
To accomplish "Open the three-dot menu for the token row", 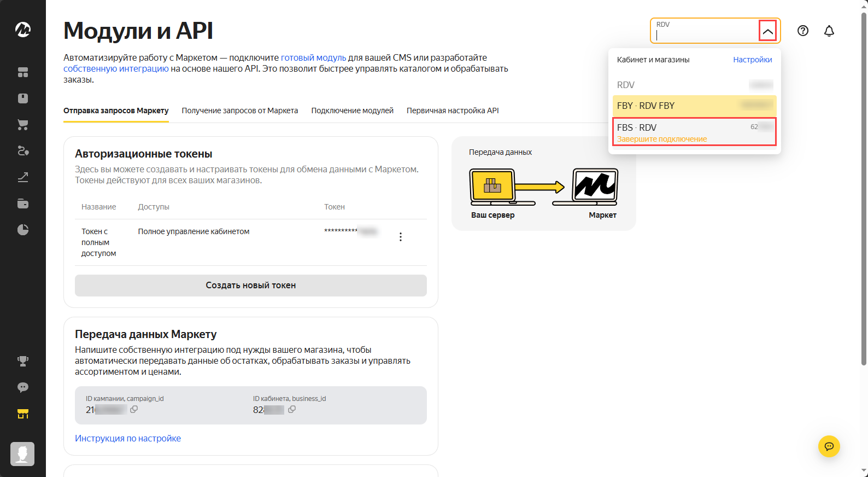I will [x=401, y=237].
